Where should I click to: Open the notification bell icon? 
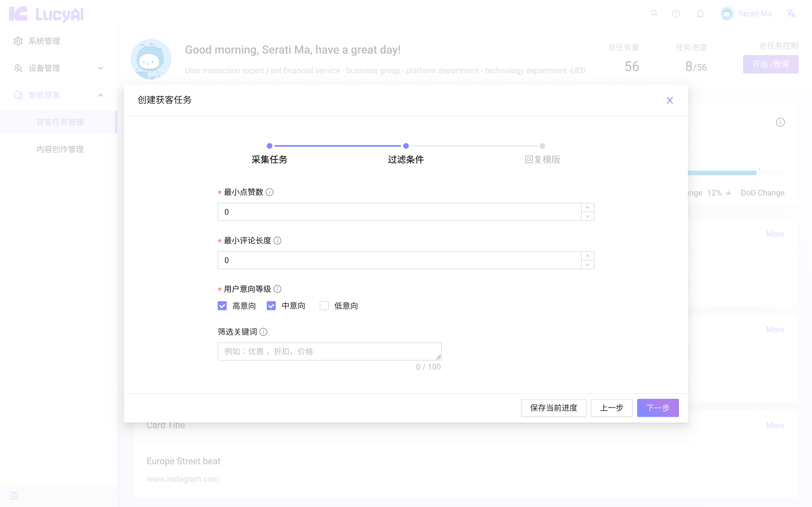(x=700, y=14)
